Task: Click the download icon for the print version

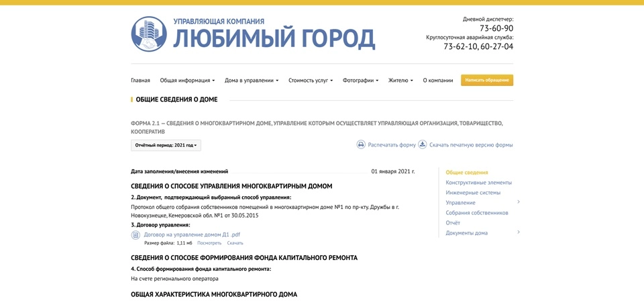Action: coord(423,144)
